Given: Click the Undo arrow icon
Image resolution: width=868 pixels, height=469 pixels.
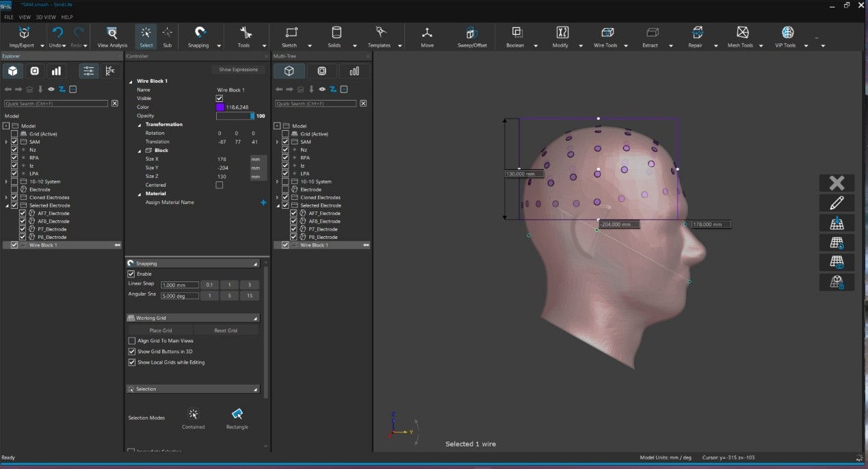Looking at the screenshot, I should point(57,33).
